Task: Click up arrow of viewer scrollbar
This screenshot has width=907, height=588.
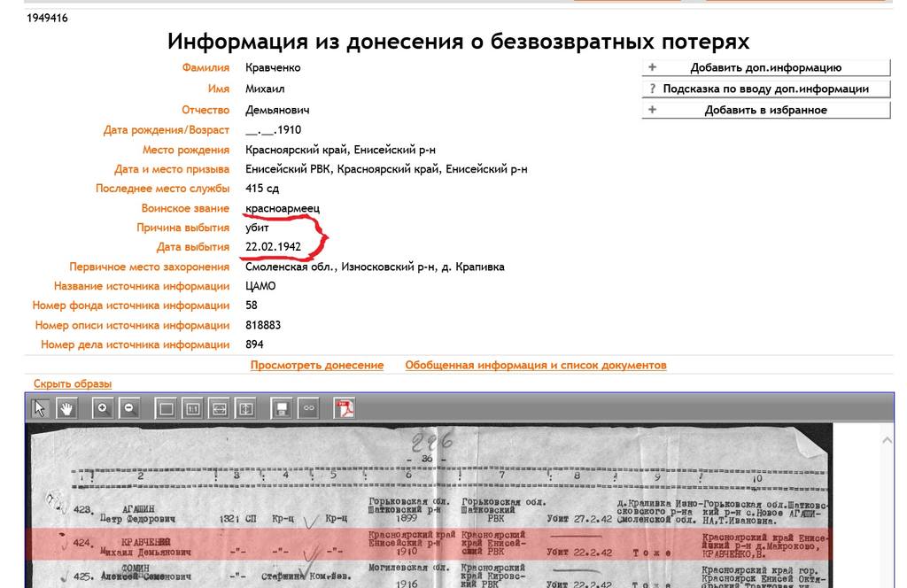Action: coord(887,441)
